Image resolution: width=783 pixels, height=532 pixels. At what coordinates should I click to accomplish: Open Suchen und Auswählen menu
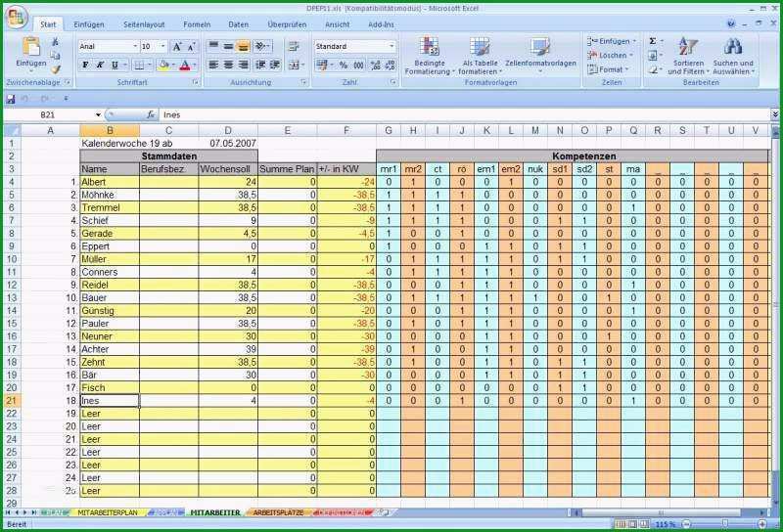(x=733, y=56)
